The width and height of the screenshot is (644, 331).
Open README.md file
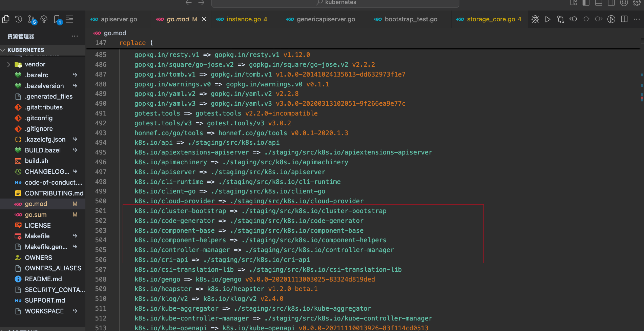(43, 279)
